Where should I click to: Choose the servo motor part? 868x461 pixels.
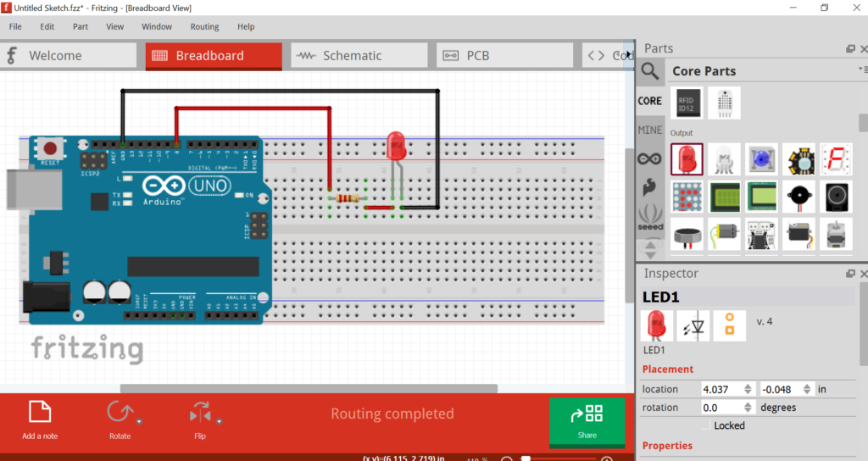coord(798,235)
